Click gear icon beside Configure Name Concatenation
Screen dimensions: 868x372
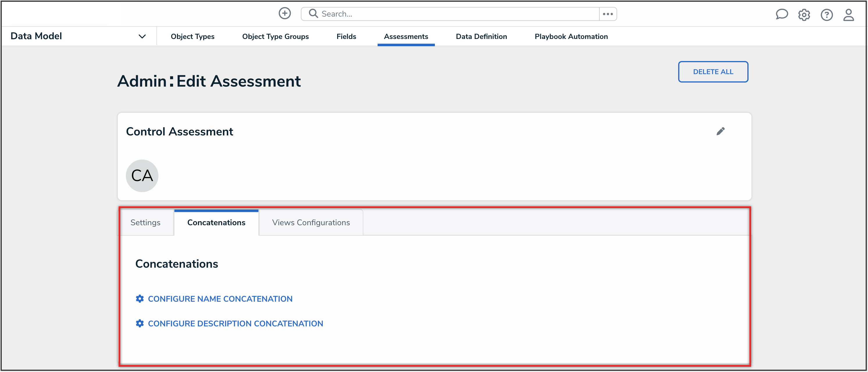[140, 298]
